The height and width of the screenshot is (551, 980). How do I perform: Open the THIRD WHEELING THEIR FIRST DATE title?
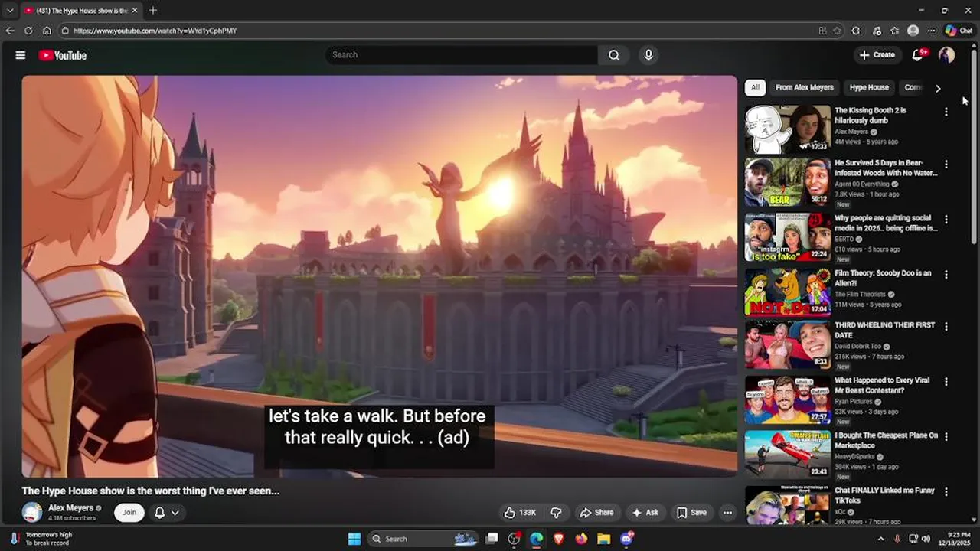(884, 330)
